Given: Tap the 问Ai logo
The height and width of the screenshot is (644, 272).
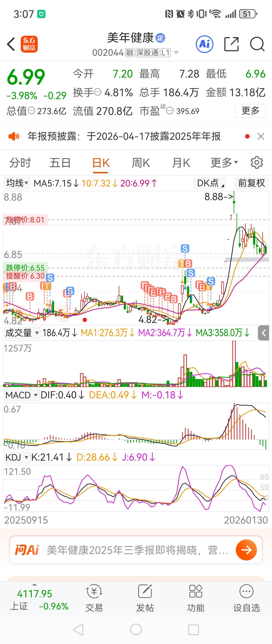Looking at the screenshot, I should click(27, 550).
